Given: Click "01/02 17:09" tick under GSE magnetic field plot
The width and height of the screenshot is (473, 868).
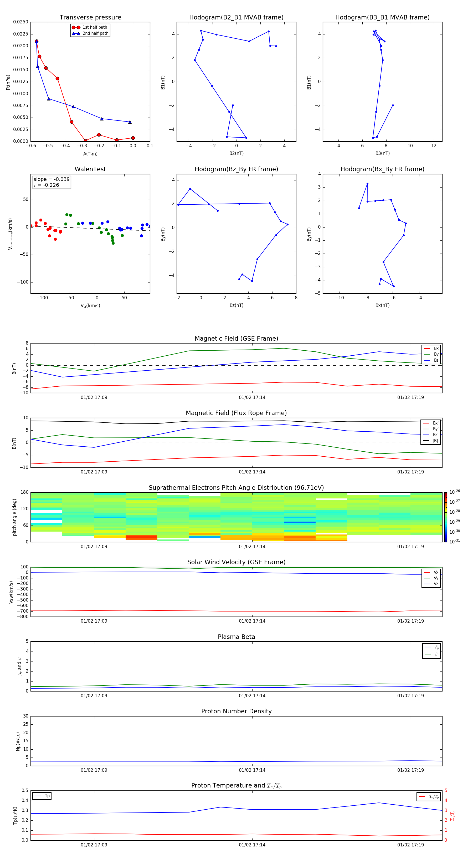Looking at the screenshot, I should (94, 398).
